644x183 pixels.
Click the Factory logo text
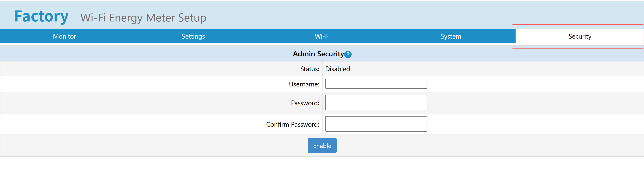pos(42,17)
